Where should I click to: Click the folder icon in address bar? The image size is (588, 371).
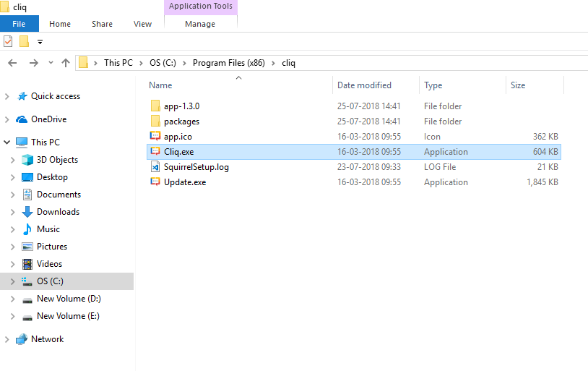(84, 63)
